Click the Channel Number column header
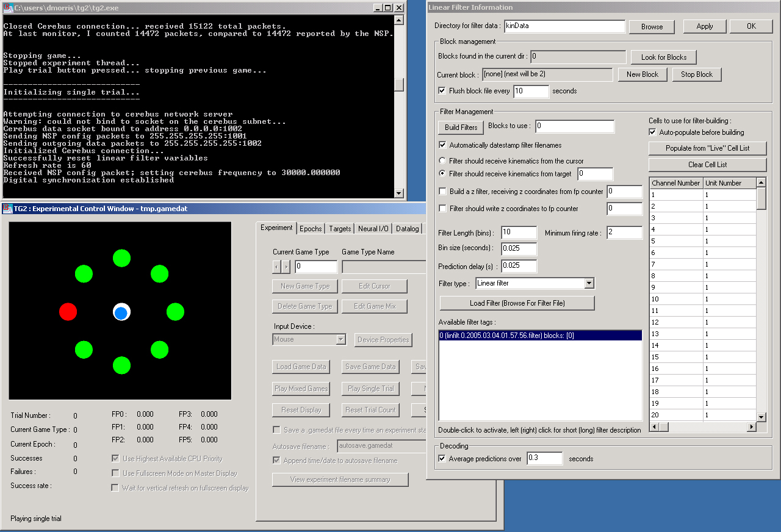 point(676,183)
